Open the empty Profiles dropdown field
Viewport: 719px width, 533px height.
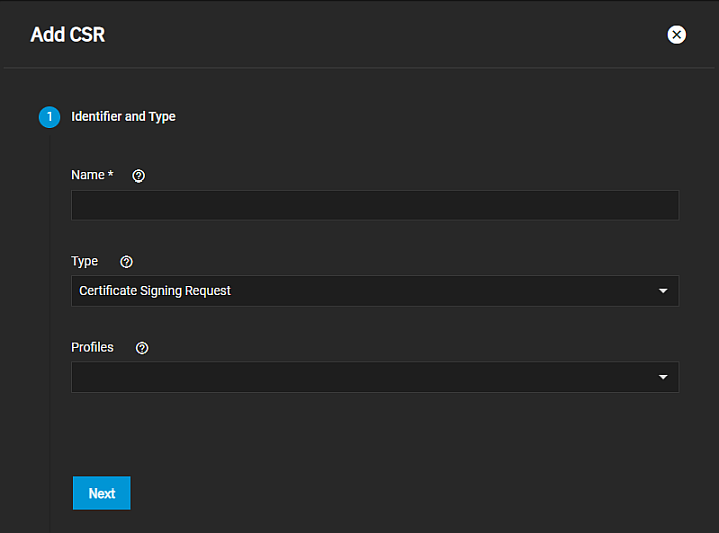[360, 377]
